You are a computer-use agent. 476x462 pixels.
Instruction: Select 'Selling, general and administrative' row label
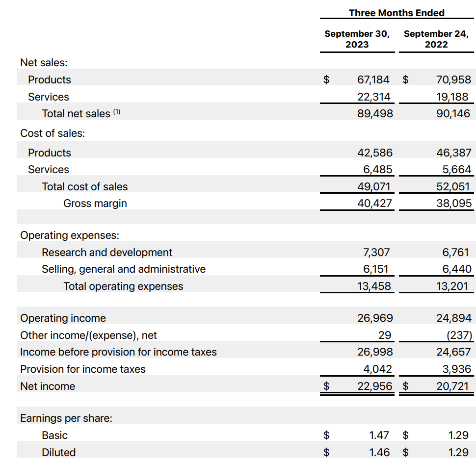(x=124, y=269)
